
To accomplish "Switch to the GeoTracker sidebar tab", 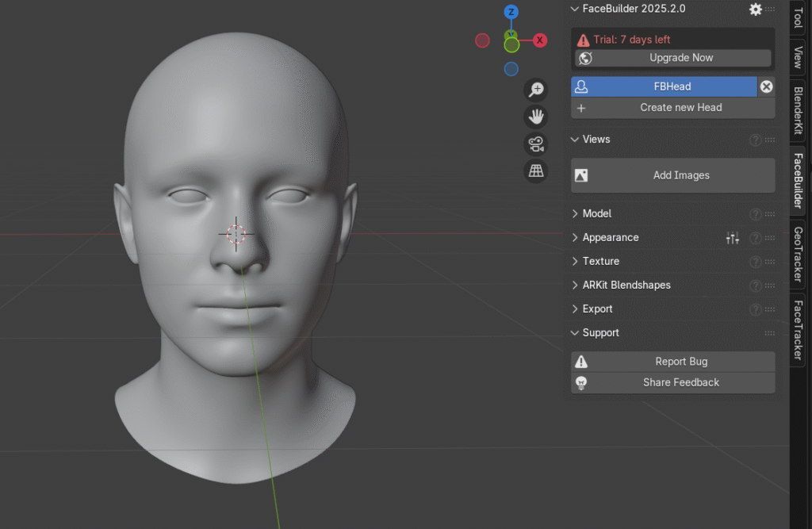I will click(798, 254).
